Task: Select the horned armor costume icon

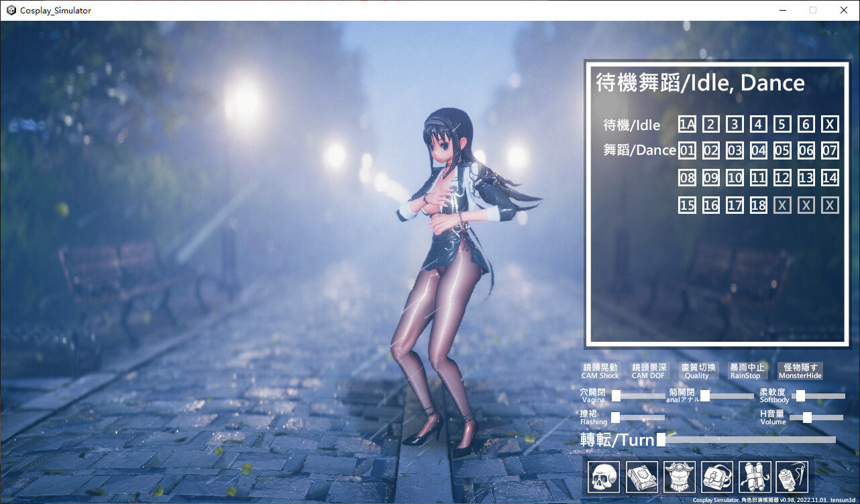Action: tap(680, 477)
